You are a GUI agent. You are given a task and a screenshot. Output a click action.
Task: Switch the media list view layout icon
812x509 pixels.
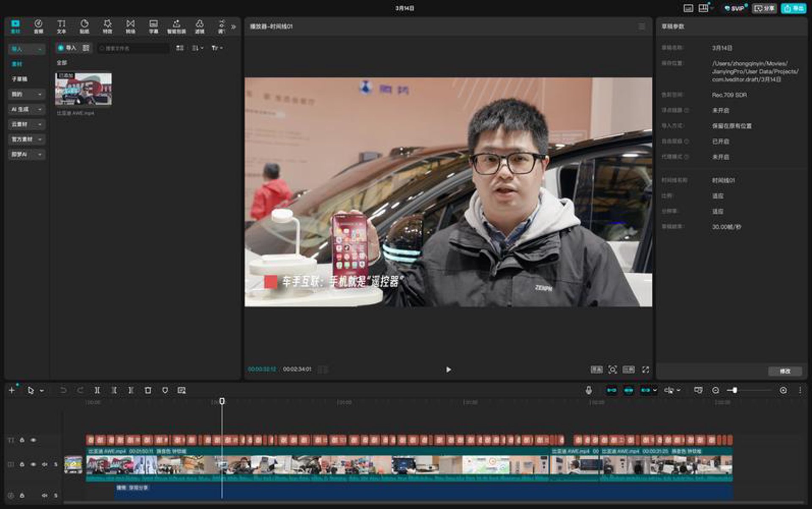click(180, 48)
